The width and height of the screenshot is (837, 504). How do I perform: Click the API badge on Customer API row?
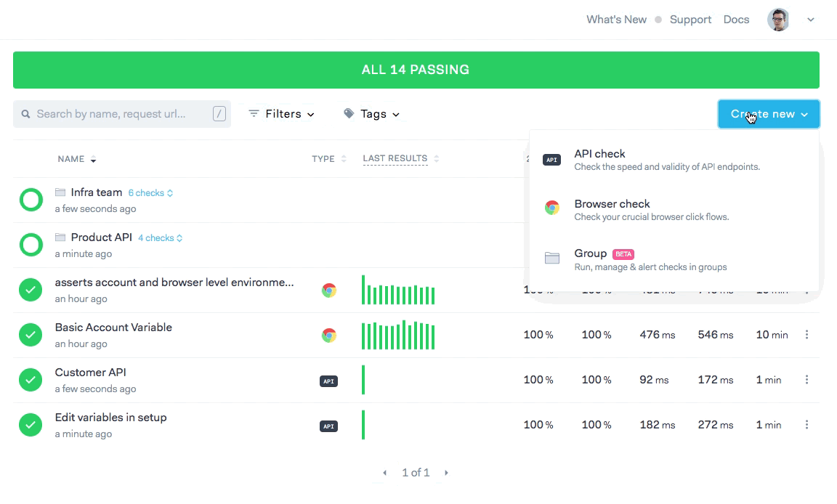tap(329, 381)
